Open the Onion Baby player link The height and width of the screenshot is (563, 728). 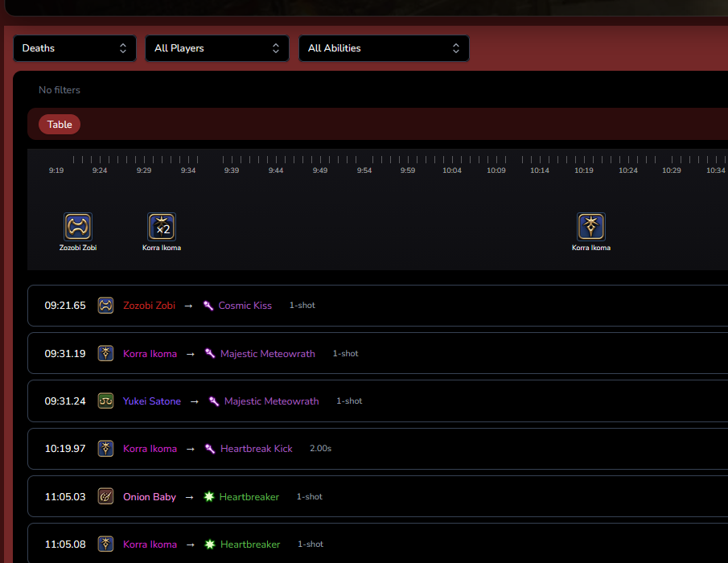click(x=150, y=496)
